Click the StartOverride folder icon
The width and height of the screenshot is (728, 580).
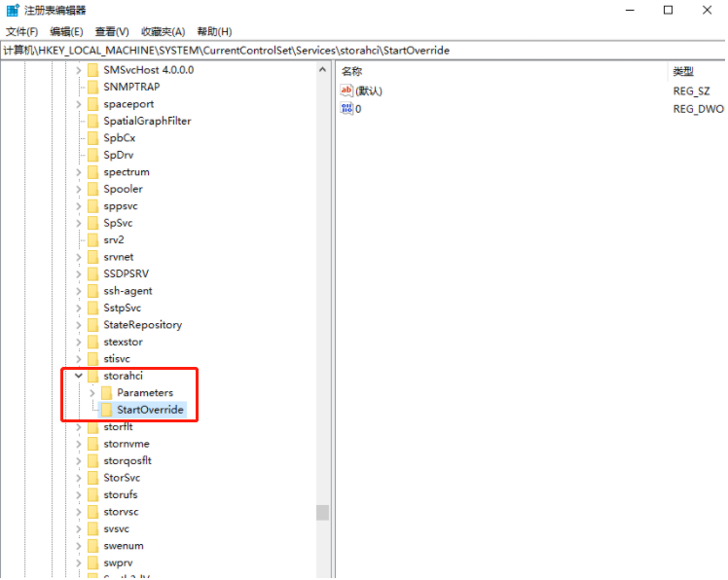pos(106,410)
